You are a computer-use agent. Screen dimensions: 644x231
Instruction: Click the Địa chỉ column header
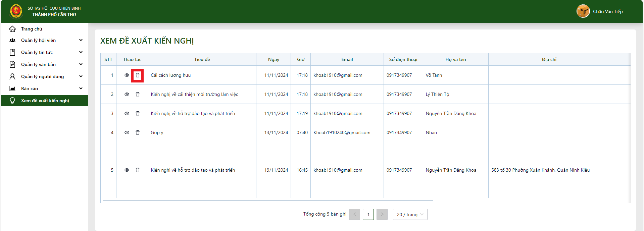549,59
